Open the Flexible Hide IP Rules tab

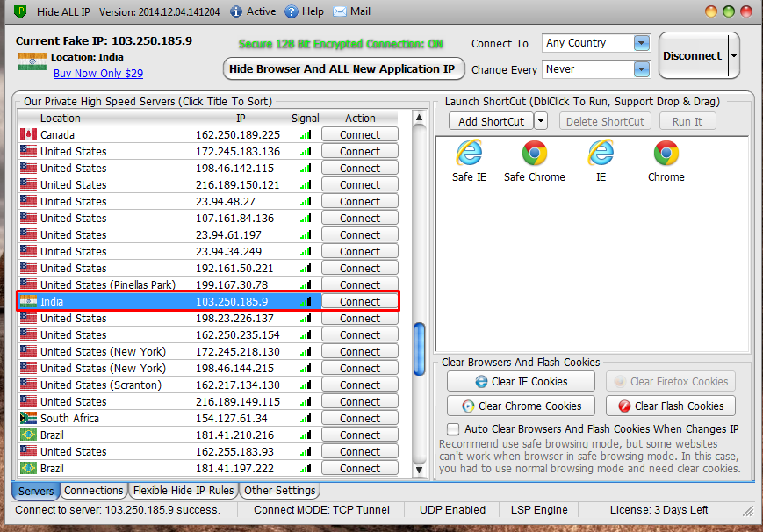click(184, 490)
